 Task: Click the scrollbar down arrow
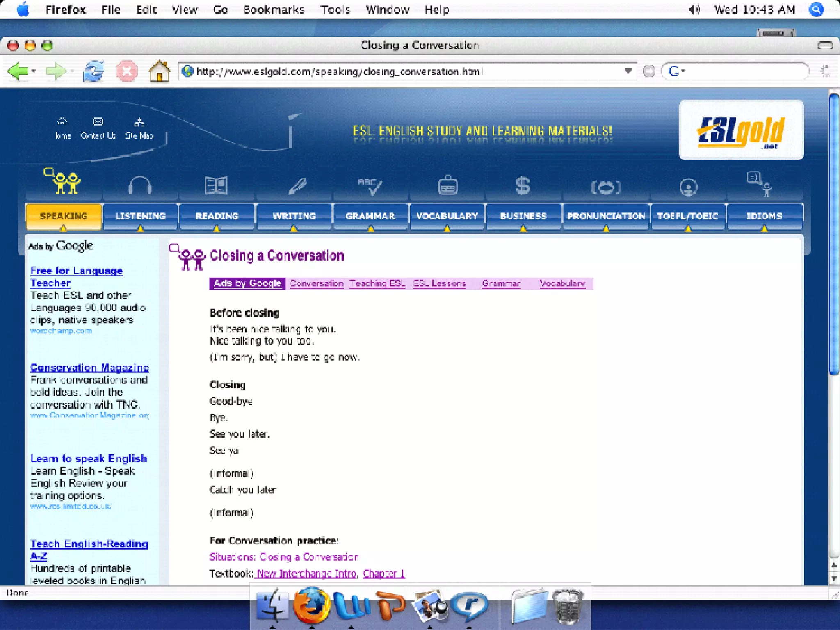coord(834,579)
